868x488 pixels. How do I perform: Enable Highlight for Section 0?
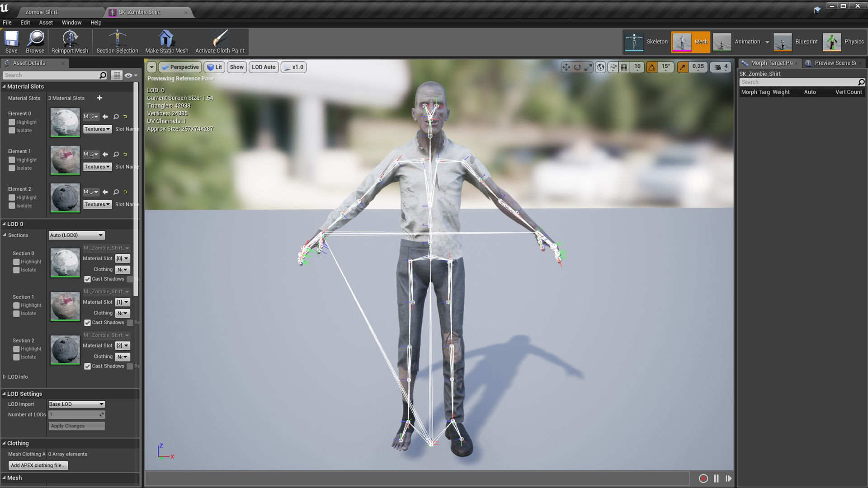[x=17, y=262]
